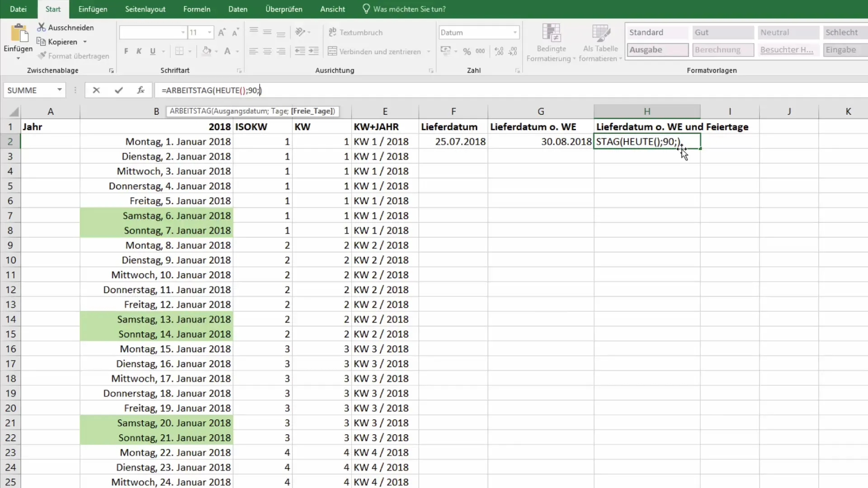Switch to Überprüfen tab
This screenshot has width=868, height=488.
(284, 9)
